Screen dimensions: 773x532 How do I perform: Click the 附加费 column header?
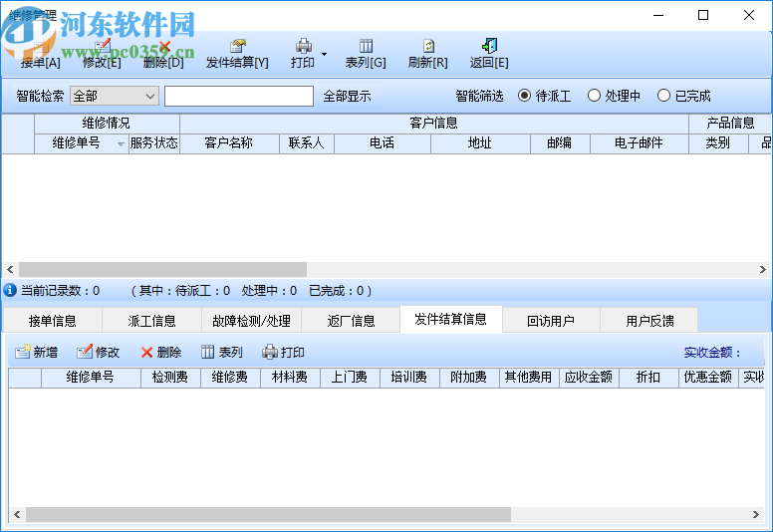click(x=469, y=378)
